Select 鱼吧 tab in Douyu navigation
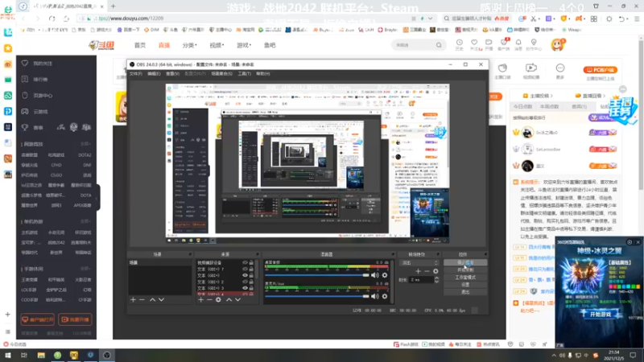Viewport: 644px width, 362px height. point(270,45)
